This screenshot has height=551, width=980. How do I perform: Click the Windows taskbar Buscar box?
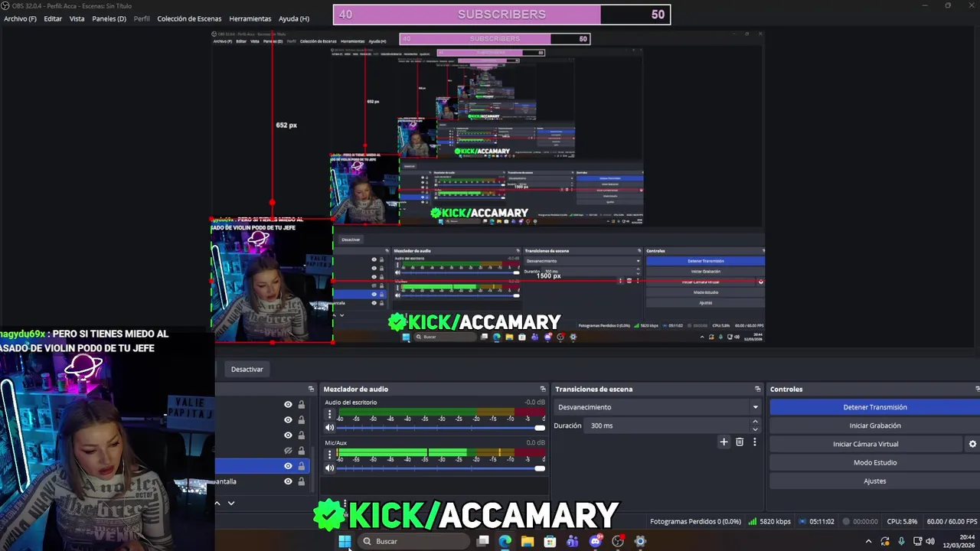(x=413, y=541)
